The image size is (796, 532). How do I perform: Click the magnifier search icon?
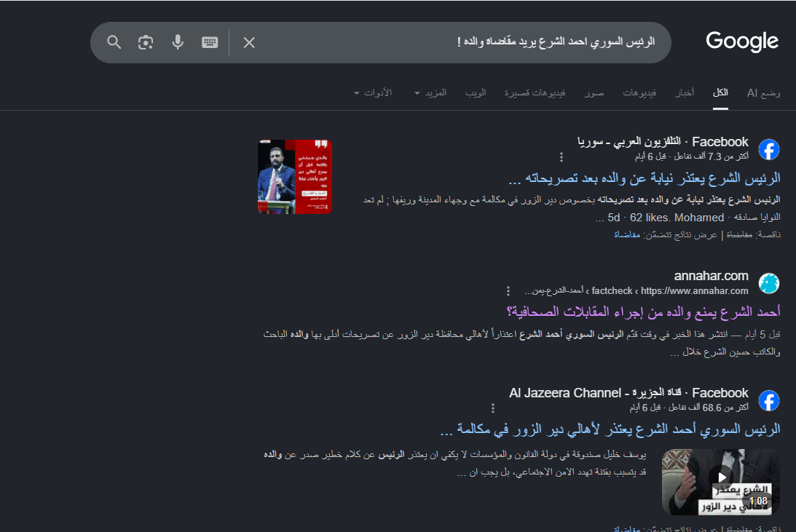tap(114, 42)
